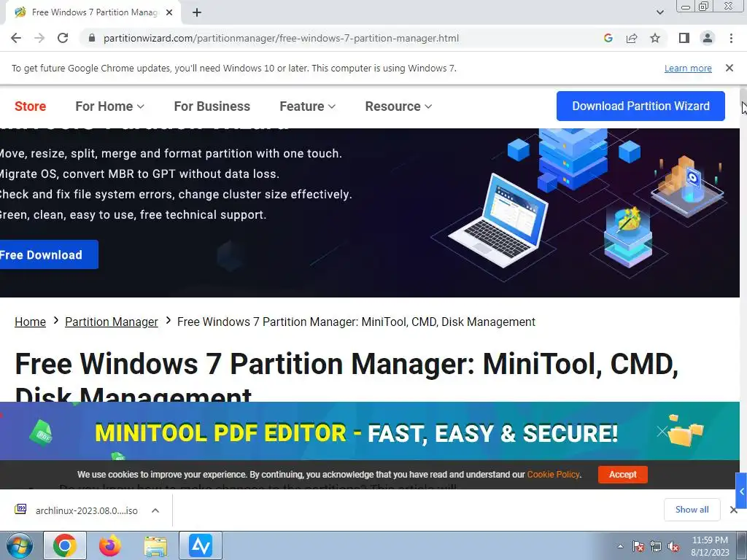
Task: Show hidden tray icons
Action: point(620,546)
